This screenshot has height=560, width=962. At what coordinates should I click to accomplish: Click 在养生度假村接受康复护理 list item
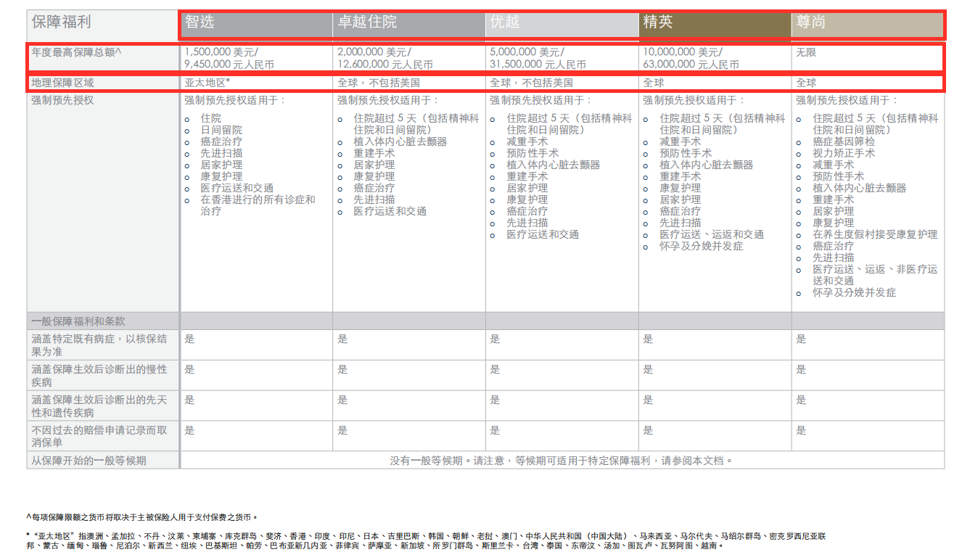pos(875,234)
